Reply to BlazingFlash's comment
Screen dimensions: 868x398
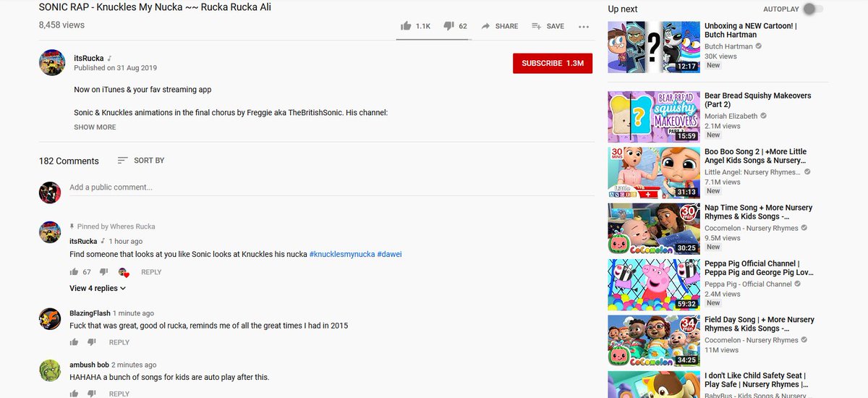pos(119,342)
